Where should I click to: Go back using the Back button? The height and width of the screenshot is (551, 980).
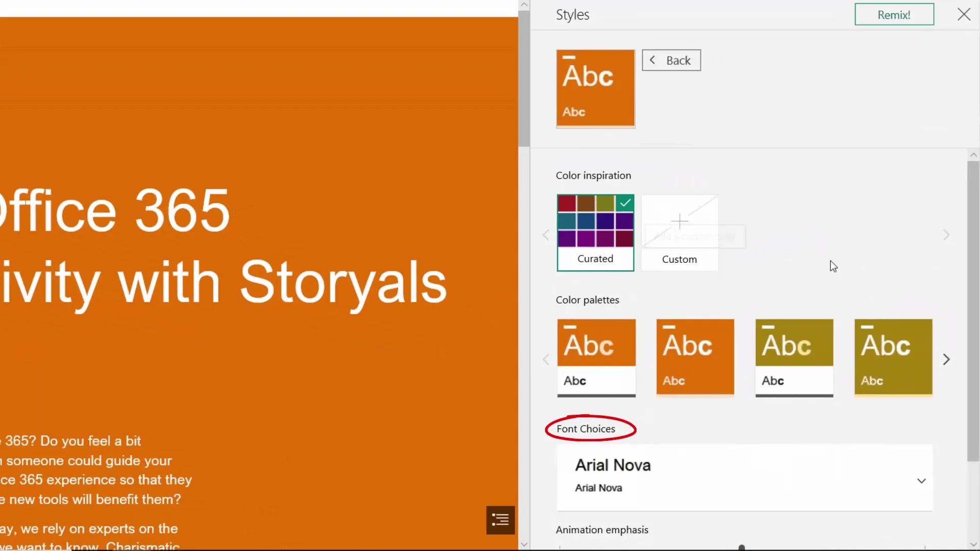671,60
